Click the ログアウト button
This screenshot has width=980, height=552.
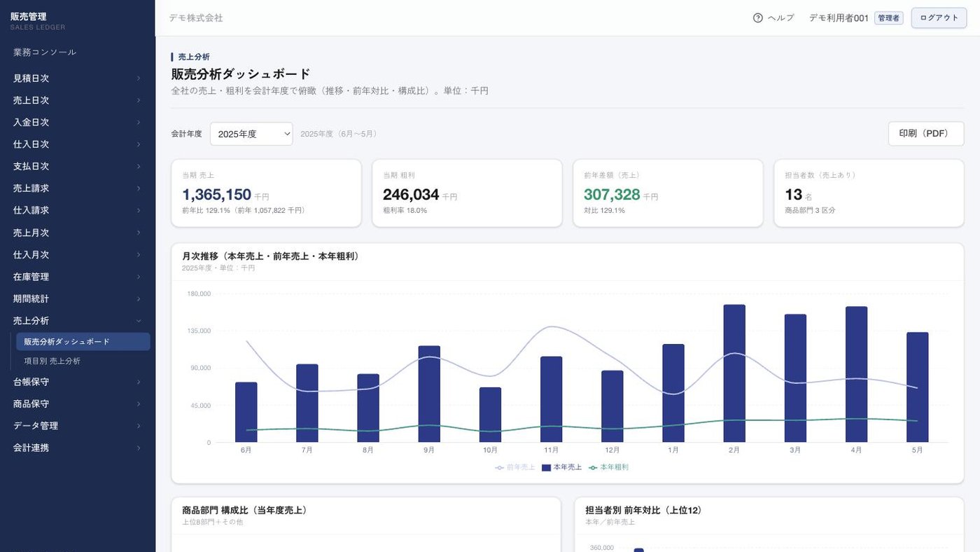(938, 18)
